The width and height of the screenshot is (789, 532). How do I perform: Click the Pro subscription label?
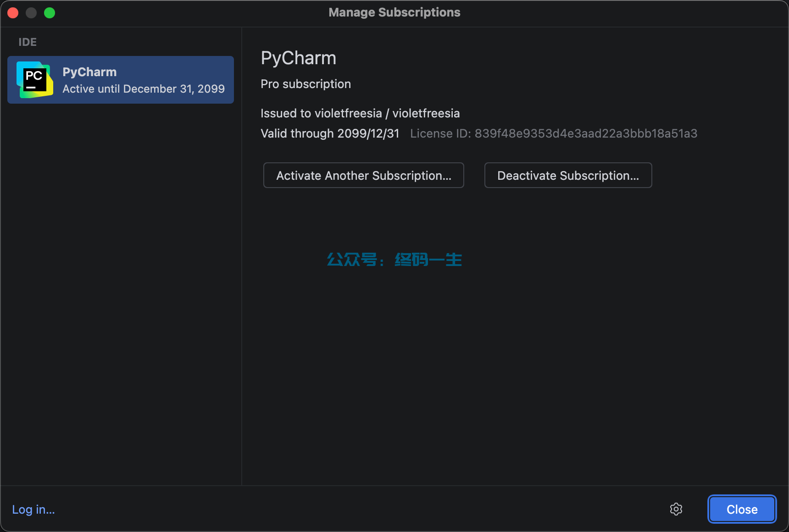[x=306, y=84]
